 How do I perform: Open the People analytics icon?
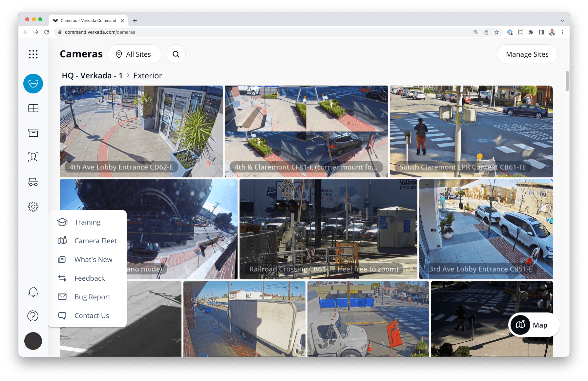pyautogui.click(x=33, y=157)
